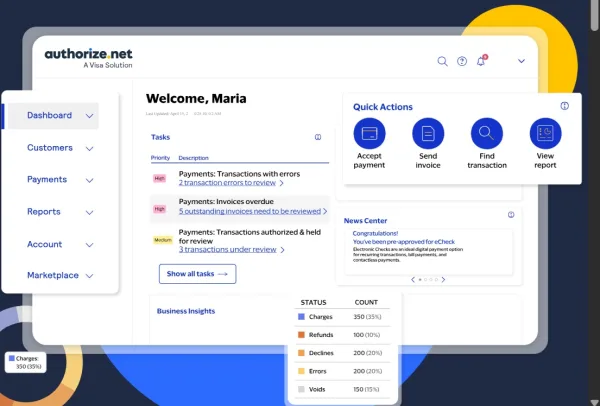Viewport: 600px width, 406px height.
Task: Click High badge on transactions with errors
Action: point(160,178)
